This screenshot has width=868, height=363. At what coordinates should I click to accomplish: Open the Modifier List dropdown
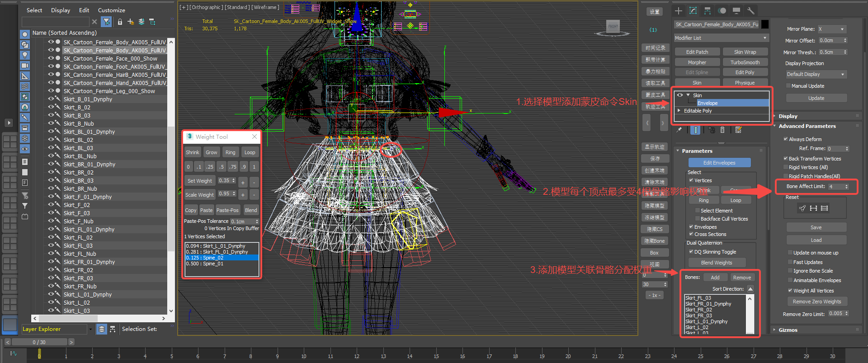pyautogui.click(x=721, y=38)
